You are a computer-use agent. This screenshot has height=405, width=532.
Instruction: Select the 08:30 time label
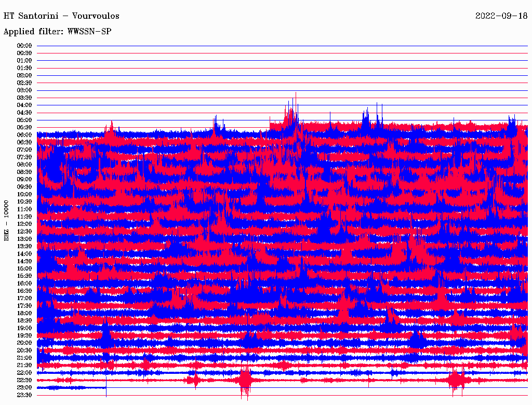tap(24, 172)
